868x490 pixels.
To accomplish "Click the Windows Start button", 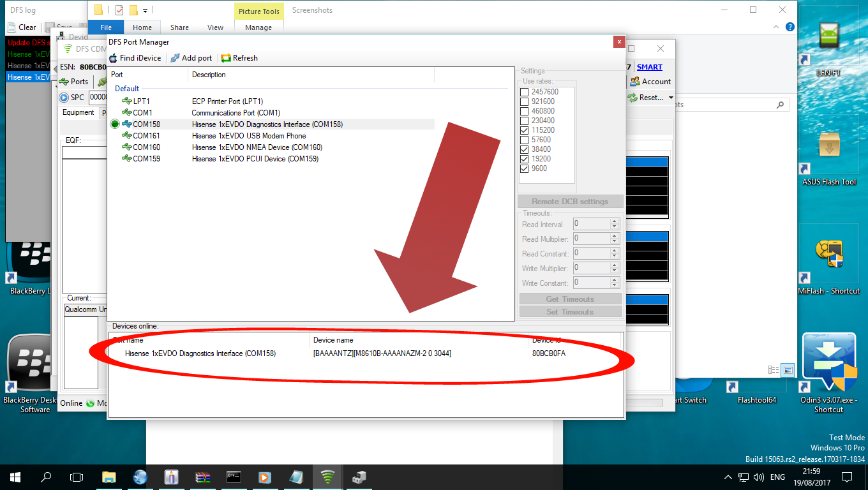I will pyautogui.click(x=15, y=477).
